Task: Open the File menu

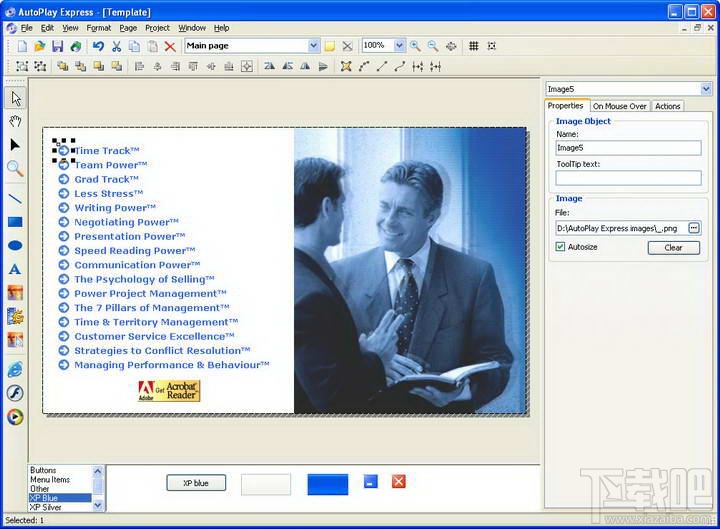Action: point(27,28)
